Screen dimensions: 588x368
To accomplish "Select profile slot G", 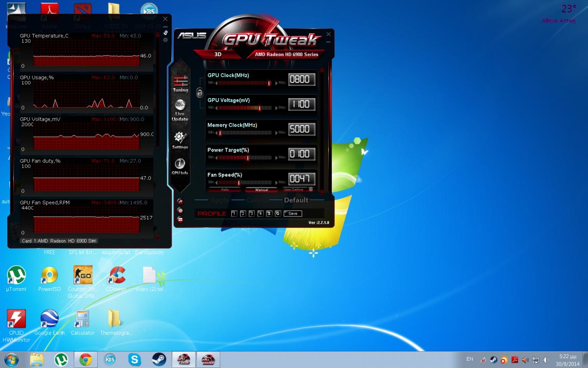I will (278, 213).
